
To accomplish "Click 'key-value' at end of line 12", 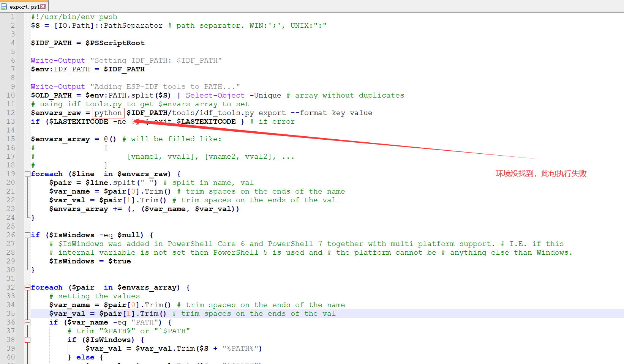I will [x=352, y=113].
